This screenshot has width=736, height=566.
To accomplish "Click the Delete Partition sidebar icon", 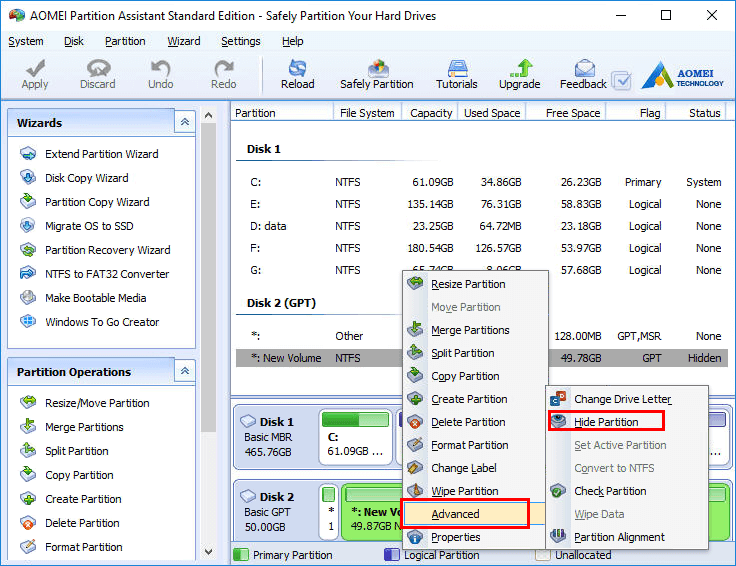I will tap(28, 522).
